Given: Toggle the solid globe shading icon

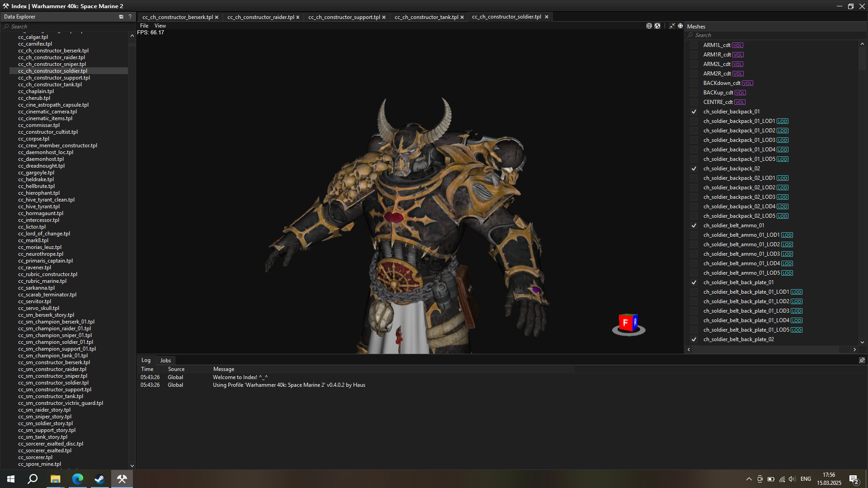Looking at the screenshot, I should click(657, 26).
